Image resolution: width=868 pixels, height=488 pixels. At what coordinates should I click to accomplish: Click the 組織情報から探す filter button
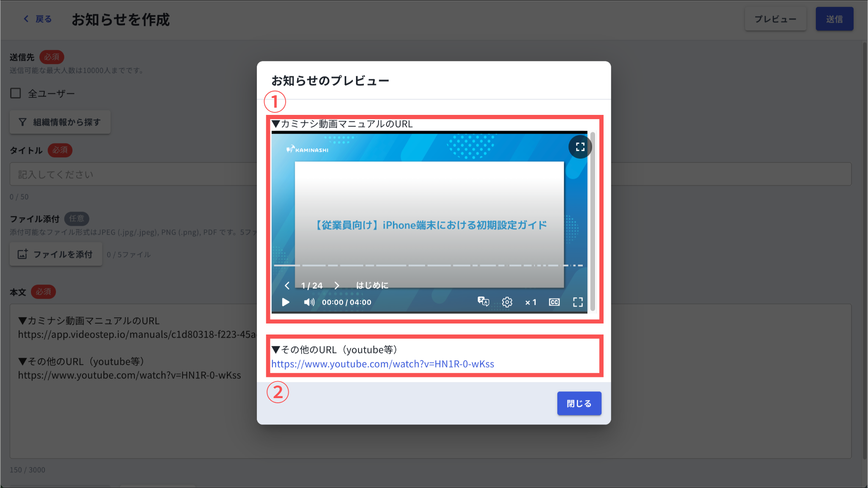coord(60,123)
